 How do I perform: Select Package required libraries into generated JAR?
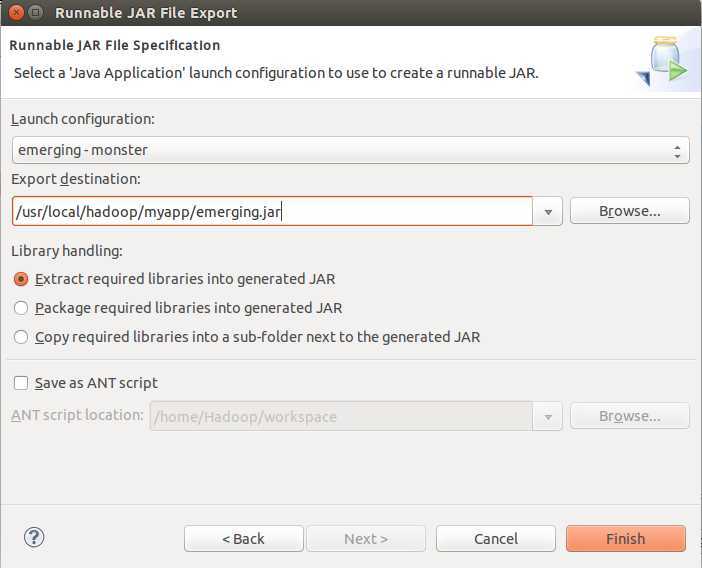(21, 308)
